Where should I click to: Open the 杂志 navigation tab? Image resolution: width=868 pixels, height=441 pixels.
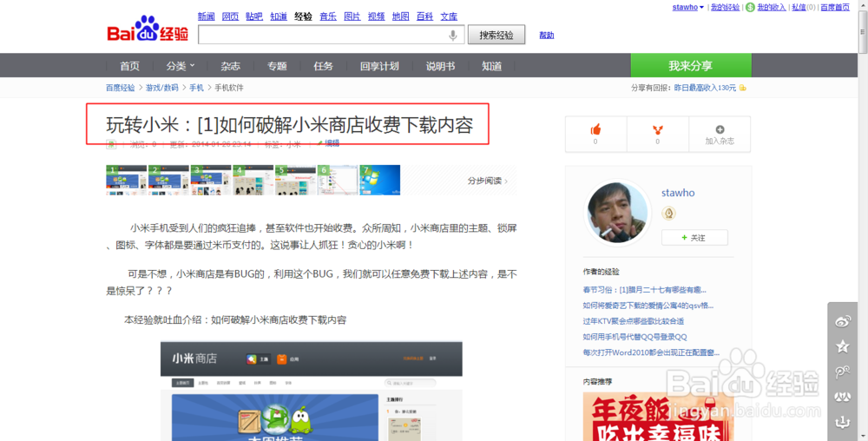(x=230, y=66)
